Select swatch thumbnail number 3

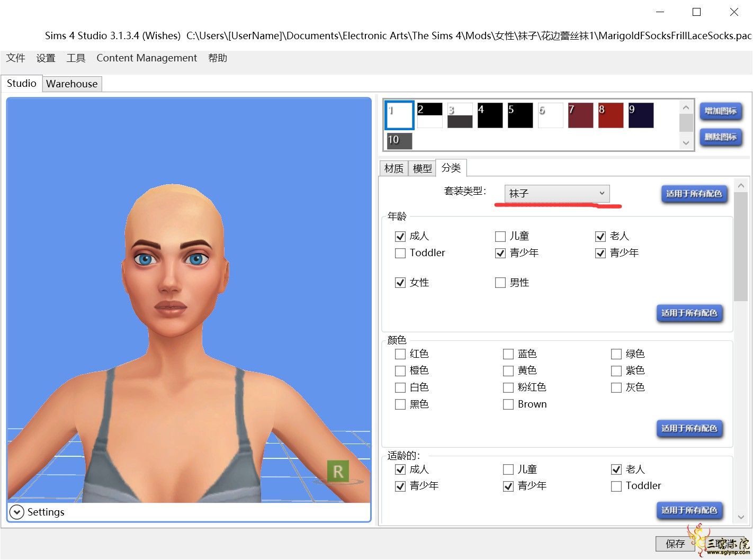460,115
